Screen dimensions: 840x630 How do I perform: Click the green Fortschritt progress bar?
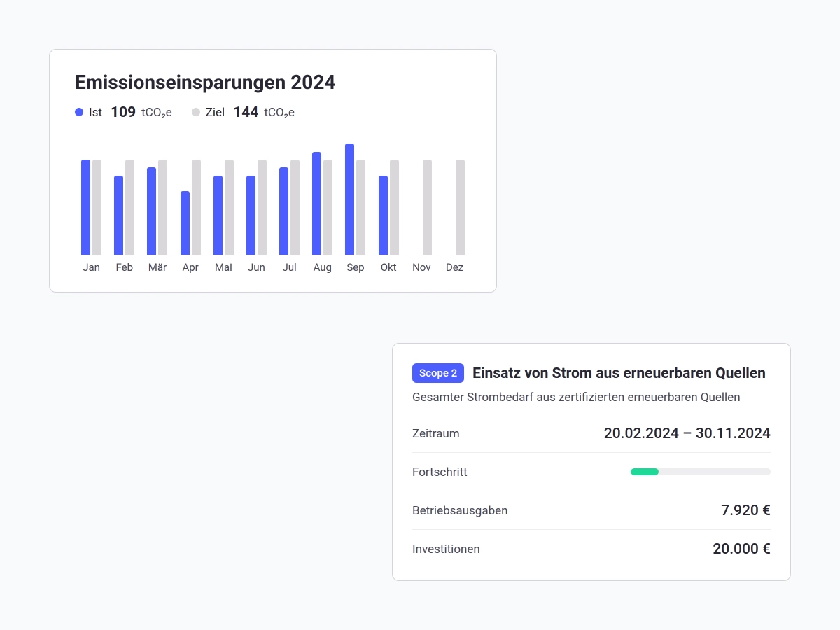pyautogui.click(x=645, y=472)
